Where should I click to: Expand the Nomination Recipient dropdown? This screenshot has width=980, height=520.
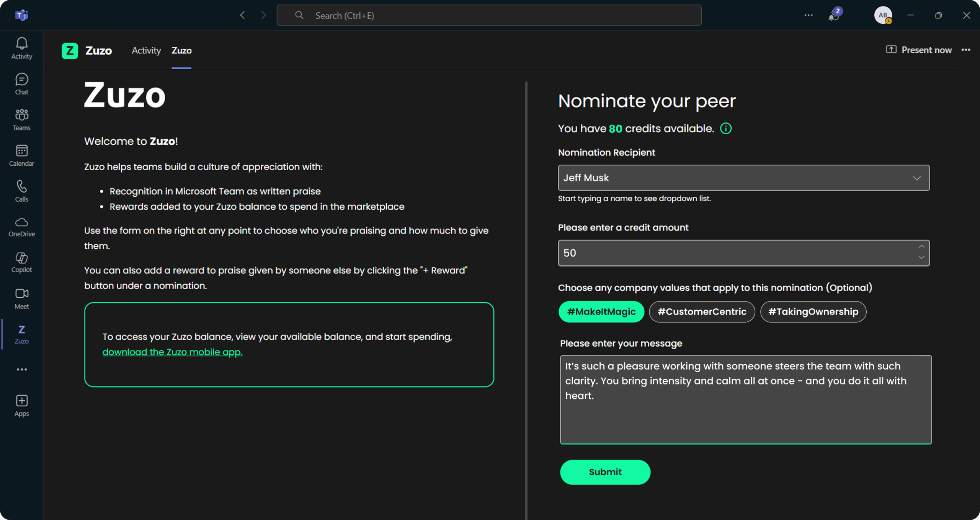916,178
